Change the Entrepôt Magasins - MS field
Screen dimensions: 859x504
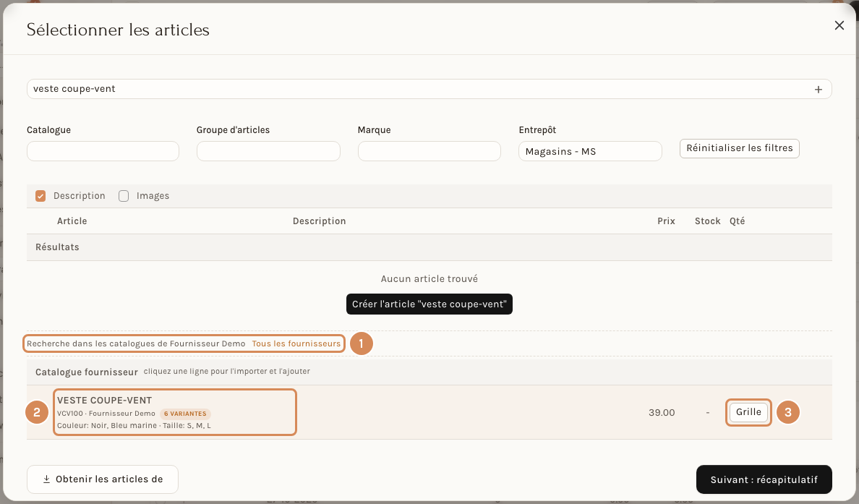pos(590,151)
